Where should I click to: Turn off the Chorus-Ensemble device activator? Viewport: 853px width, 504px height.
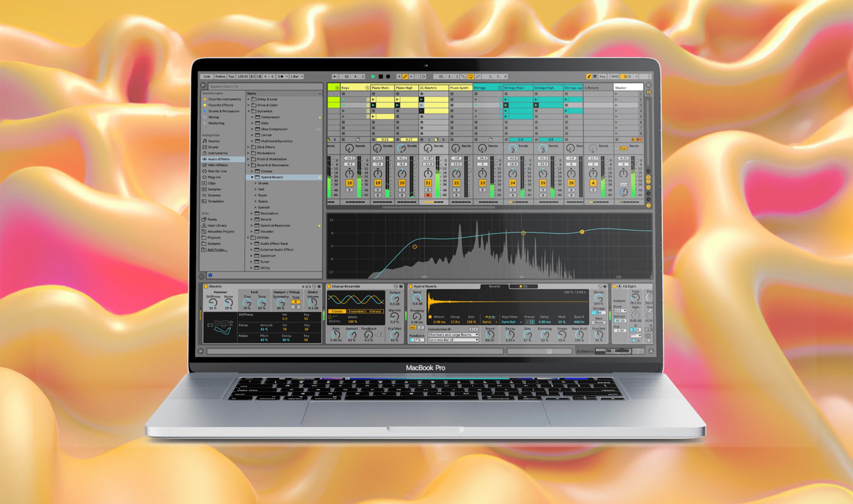point(329,287)
